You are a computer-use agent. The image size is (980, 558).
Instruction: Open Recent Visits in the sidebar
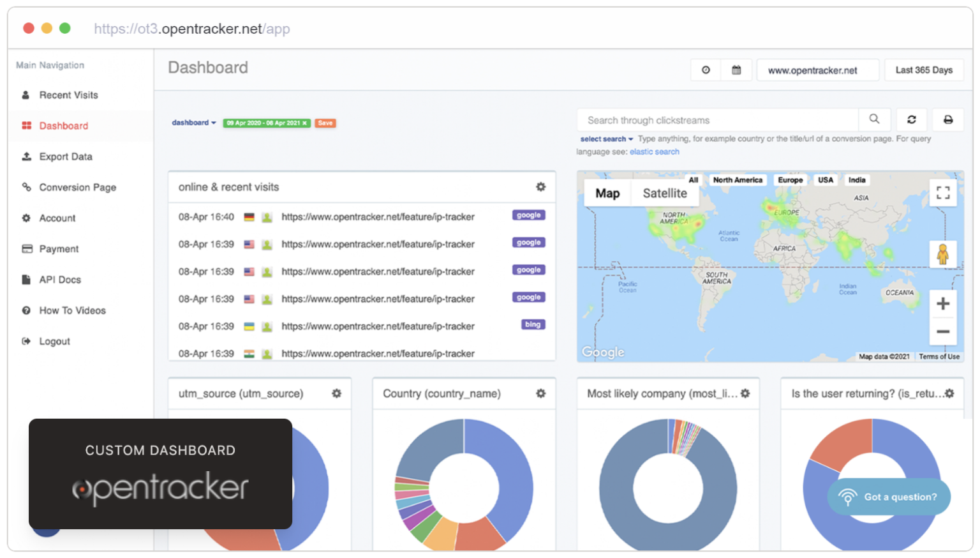68,95
